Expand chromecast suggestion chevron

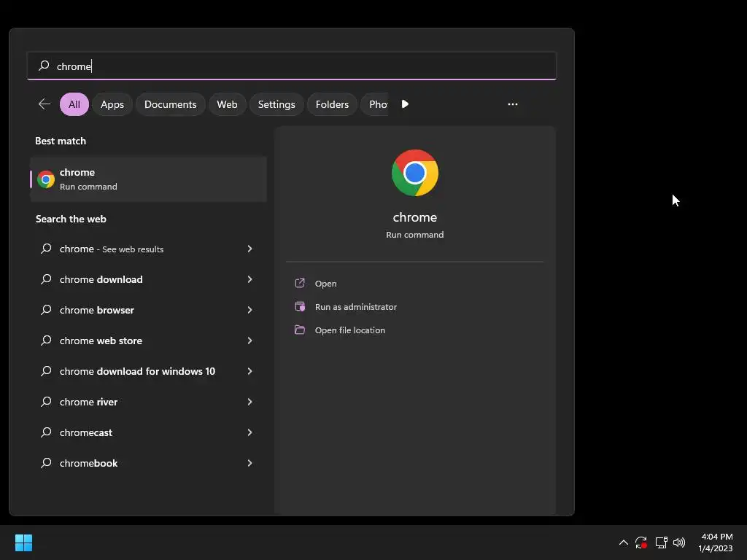tap(249, 432)
